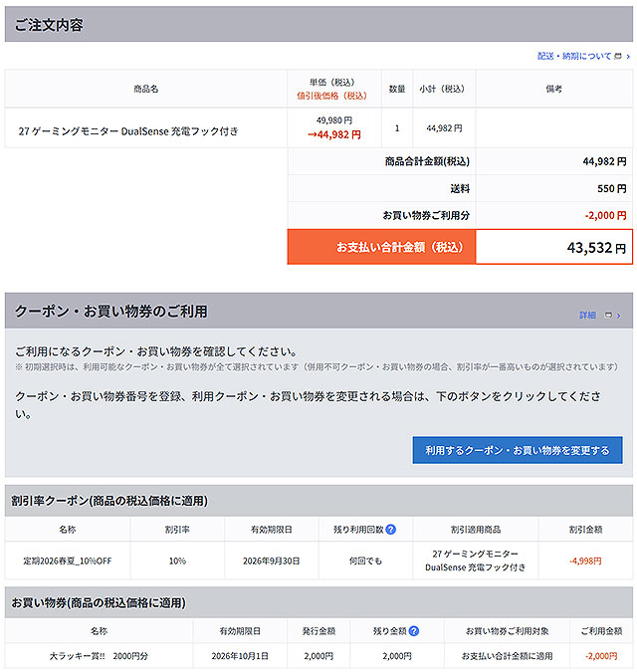Click the coupon expiry date 2026年9月30日
The height and width of the screenshot is (672, 637).
point(271,560)
